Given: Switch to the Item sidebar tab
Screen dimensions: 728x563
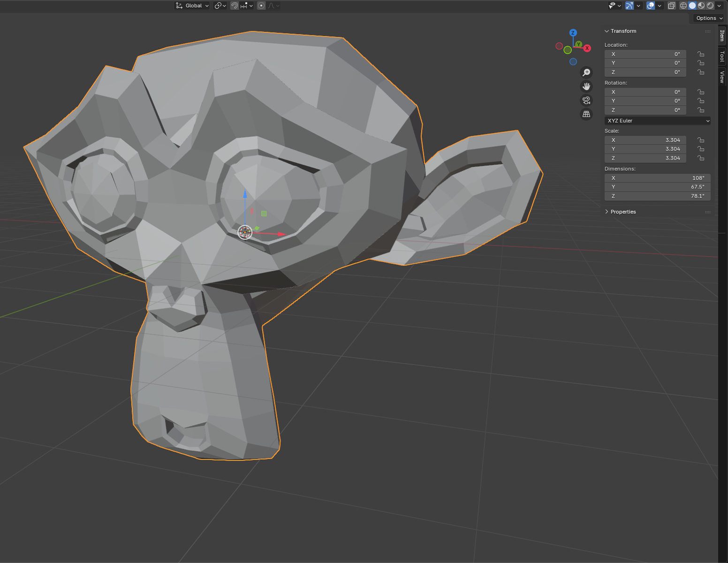Looking at the screenshot, I should coord(722,35).
